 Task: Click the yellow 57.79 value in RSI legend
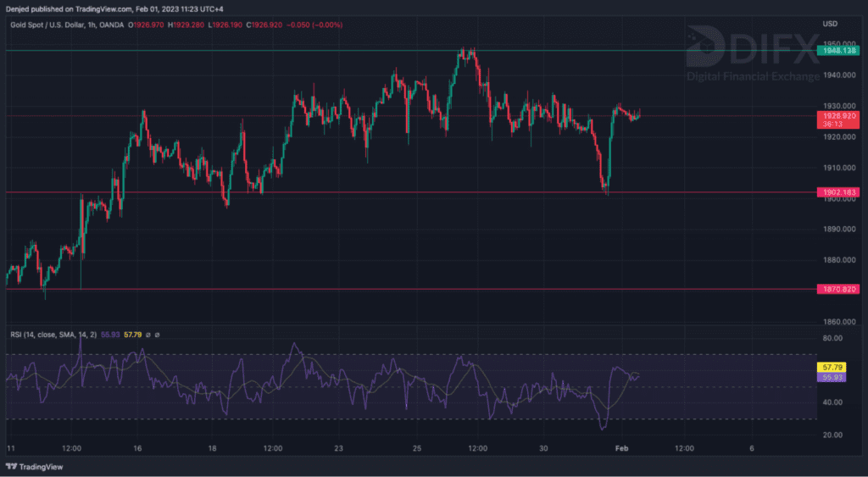(x=133, y=335)
